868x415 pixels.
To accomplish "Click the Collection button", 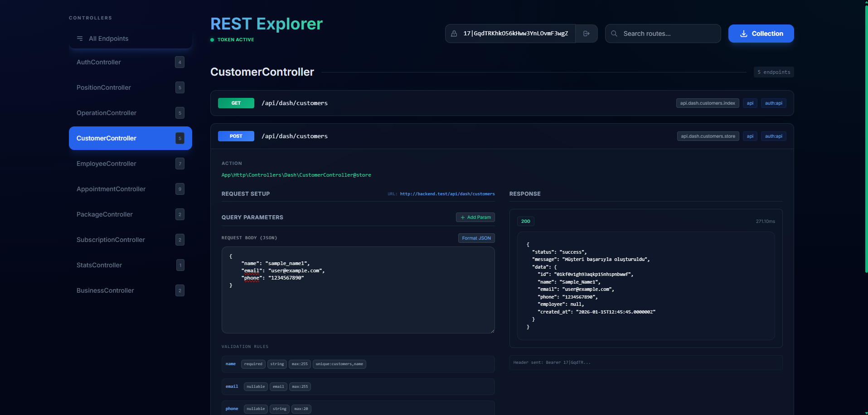I will point(761,34).
